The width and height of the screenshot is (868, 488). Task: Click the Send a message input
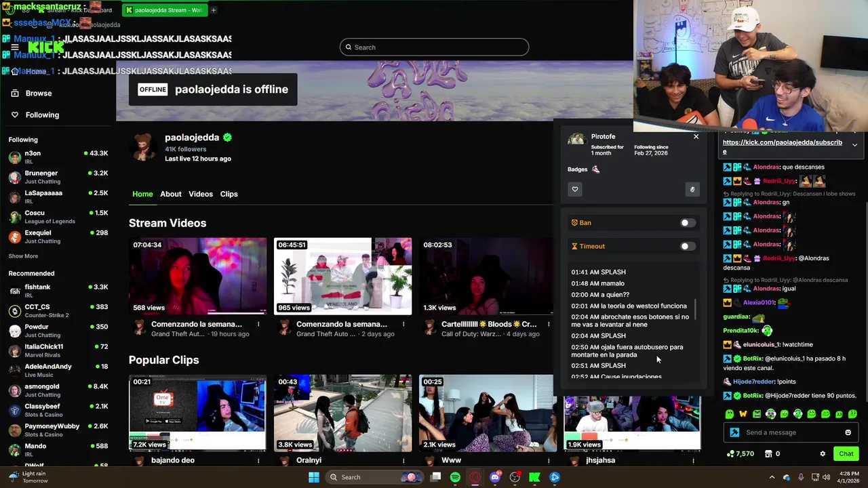pos(791,432)
